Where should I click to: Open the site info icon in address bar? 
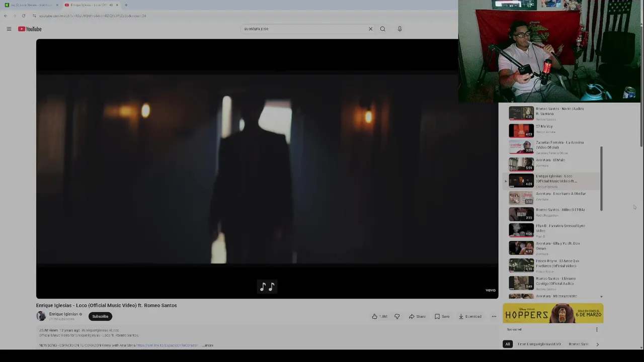[x=34, y=16]
